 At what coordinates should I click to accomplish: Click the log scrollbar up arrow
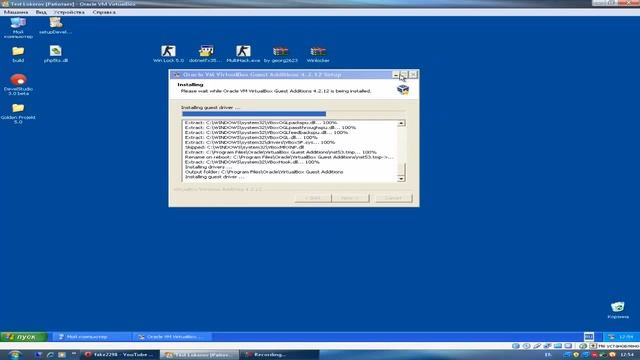coord(401,123)
